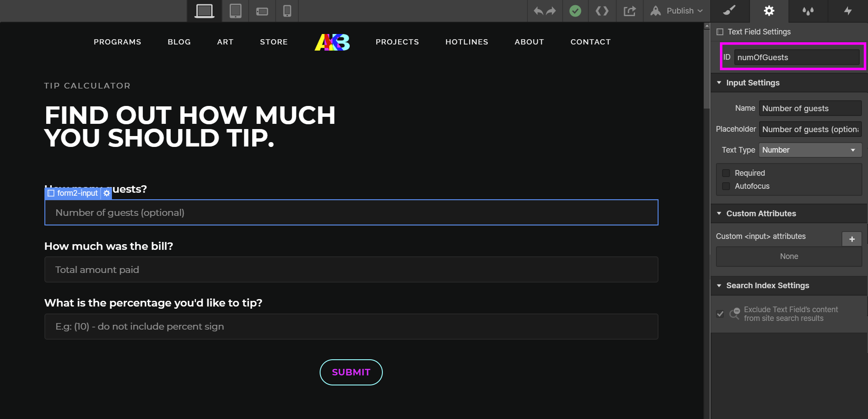This screenshot has width=868, height=419.
Task: Select the 'How much was the bill?' label
Action: 109,246
